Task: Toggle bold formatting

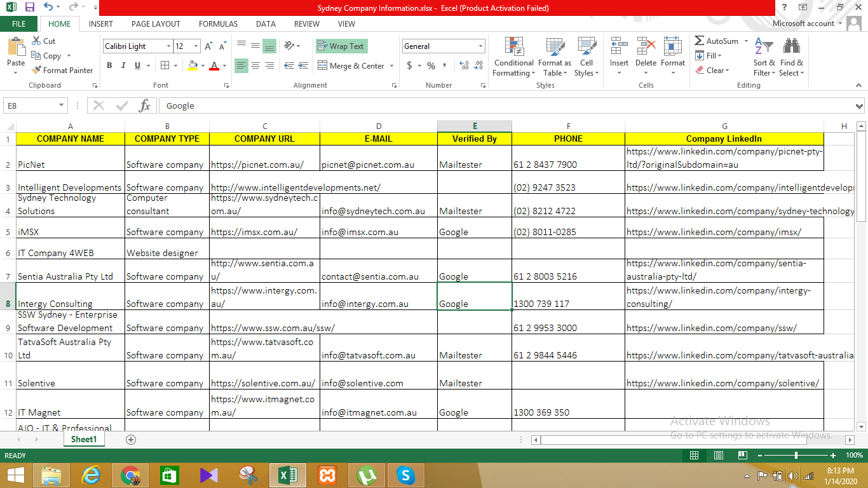Action: click(109, 65)
